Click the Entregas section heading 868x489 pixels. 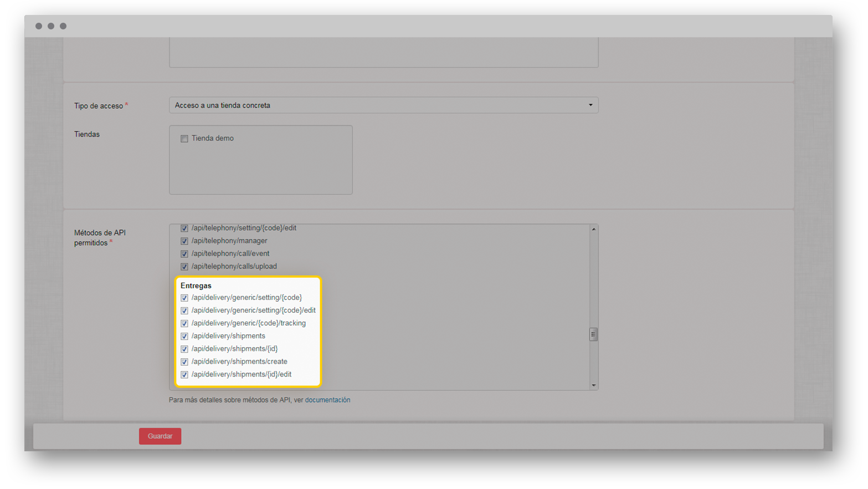coord(196,286)
